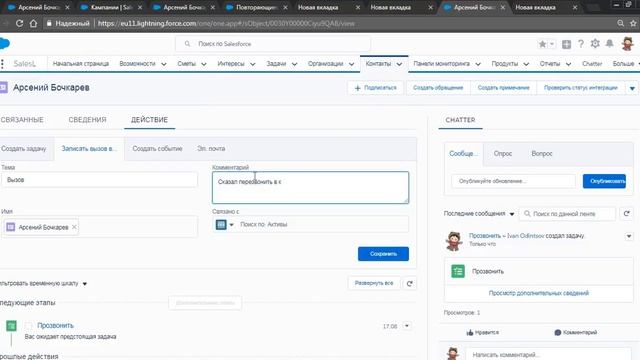
Task: Open notifications bell
Action: tap(609, 44)
